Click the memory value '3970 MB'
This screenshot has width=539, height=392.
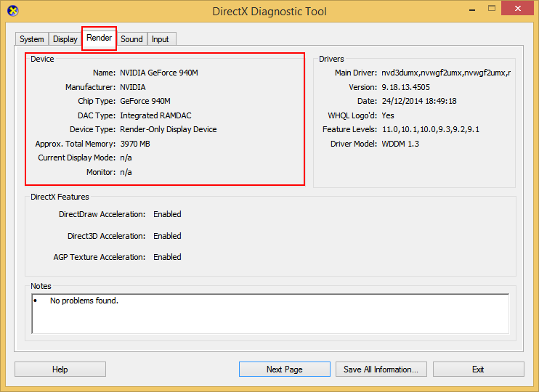[135, 144]
